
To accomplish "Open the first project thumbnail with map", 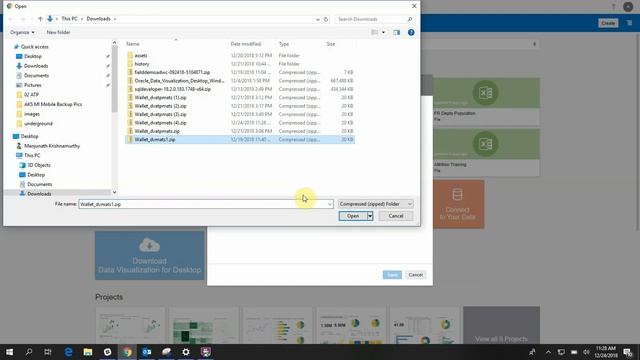I will pos(130,325).
